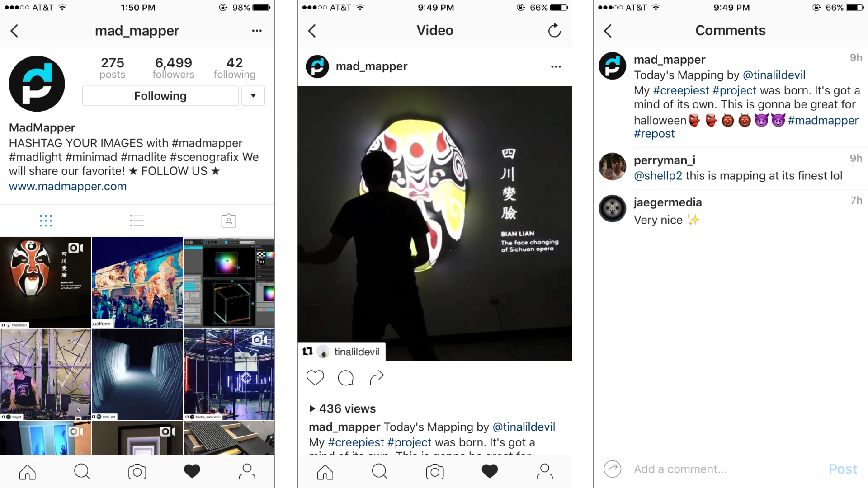Open the www.madmapper.com link
The width and height of the screenshot is (868, 488).
(x=68, y=186)
